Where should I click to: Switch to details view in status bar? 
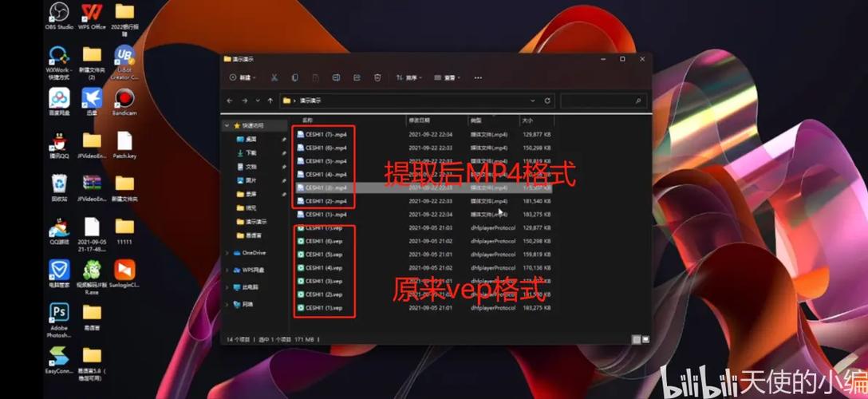click(637, 338)
